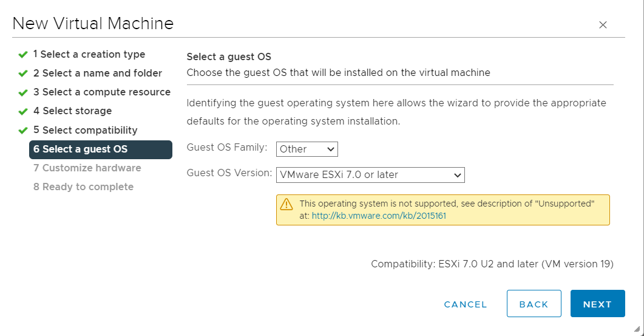Click the Back button
The width and height of the screenshot is (644, 336).
(534, 304)
